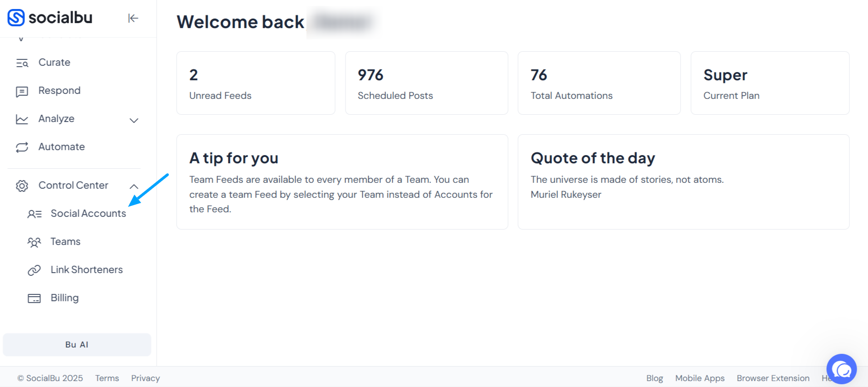Image resolution: width=868 pixels, height=387 pixels.
Task: Click the Curate search-list icon
Action: 22,63
